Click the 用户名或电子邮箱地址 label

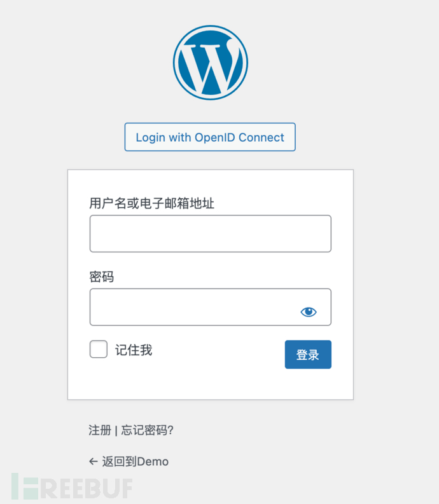[151, 203]
